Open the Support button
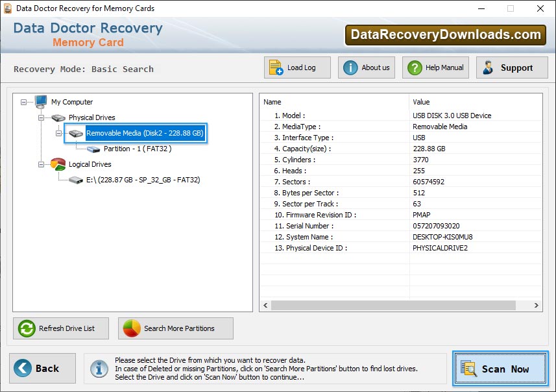Image resolution: width=556 pixels, height=392 pixels. click(512, 67)
